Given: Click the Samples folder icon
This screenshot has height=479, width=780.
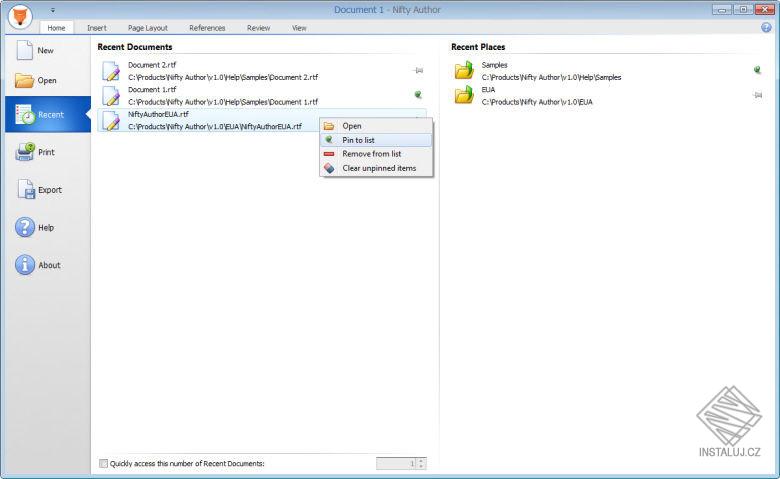Looking at the screenshot, I should pos(464,71).
